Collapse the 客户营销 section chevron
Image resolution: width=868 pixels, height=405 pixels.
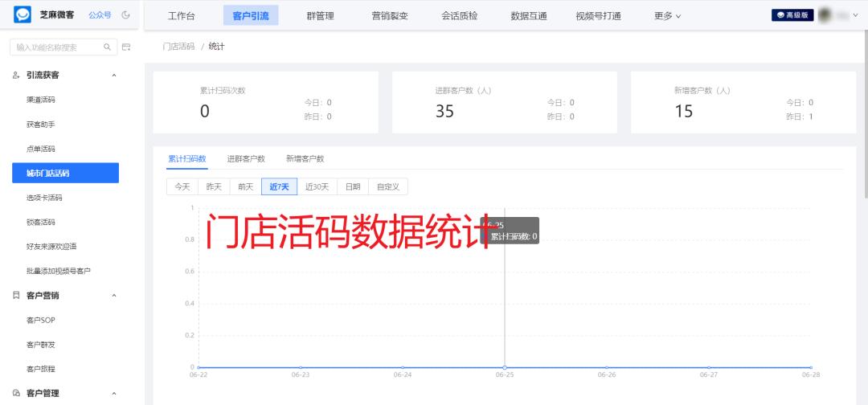(x=114, y=296)
